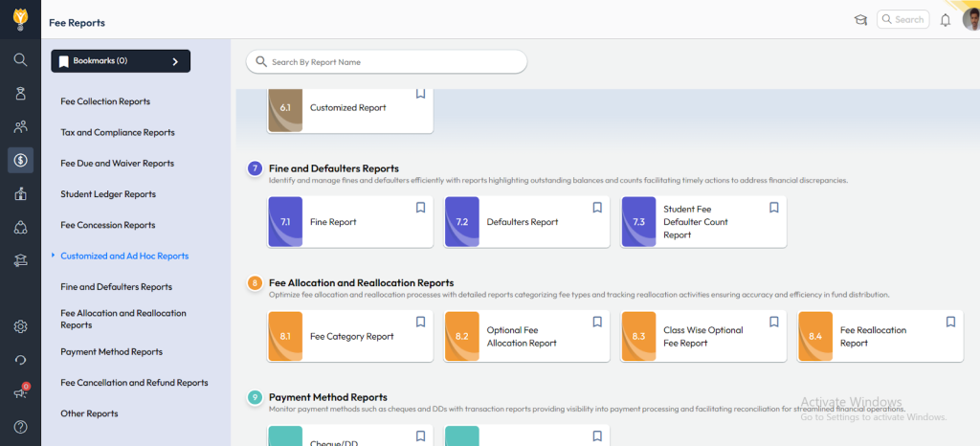Bookmark the Fine Report card
The height and width of the screenshot is (446, 980).
[x=420, y=208]
